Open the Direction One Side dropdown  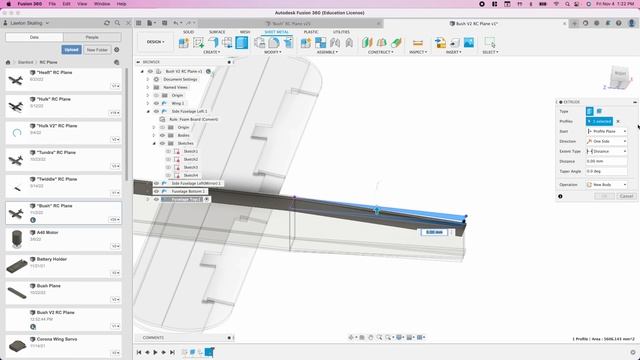coord(607,141)
